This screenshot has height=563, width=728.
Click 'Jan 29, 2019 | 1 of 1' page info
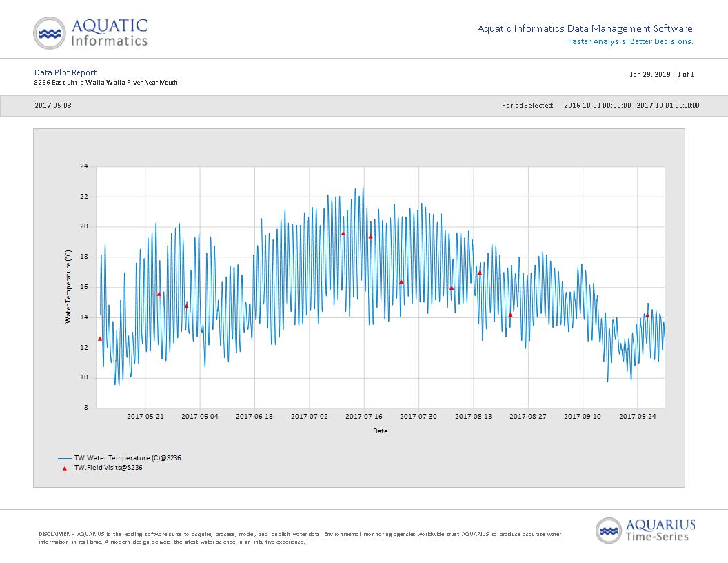[x=662, y=74]
